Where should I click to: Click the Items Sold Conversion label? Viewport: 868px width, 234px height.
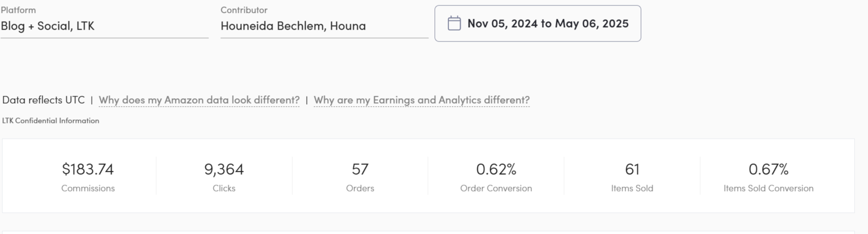point(768,188)
